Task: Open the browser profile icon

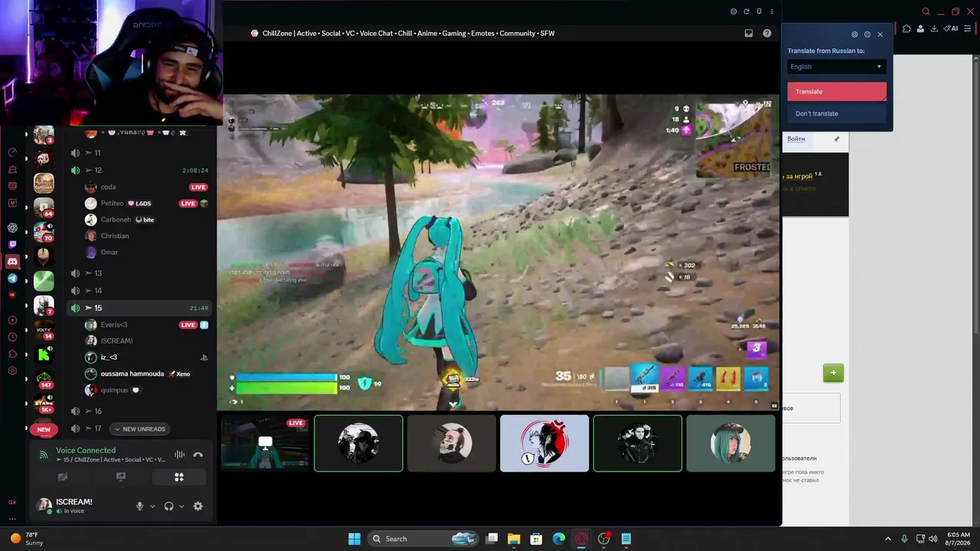Action: [x=920, y=29]
